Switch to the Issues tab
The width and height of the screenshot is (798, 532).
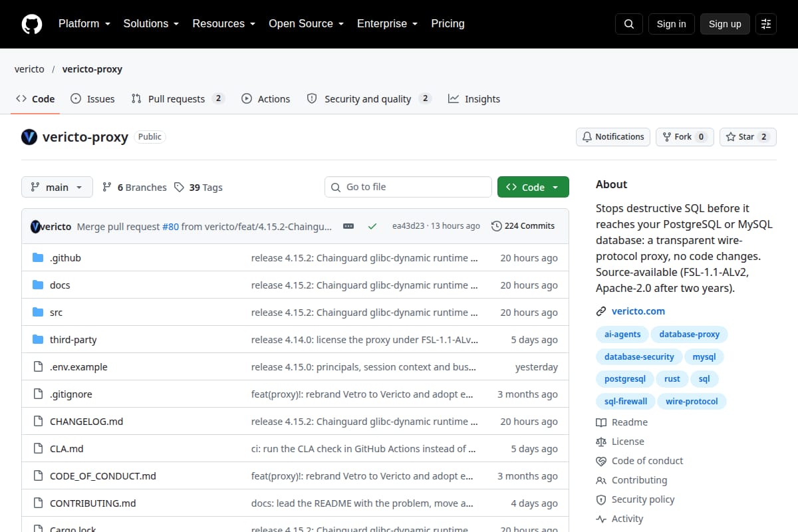pyautogui.click(x=93, y=99)
